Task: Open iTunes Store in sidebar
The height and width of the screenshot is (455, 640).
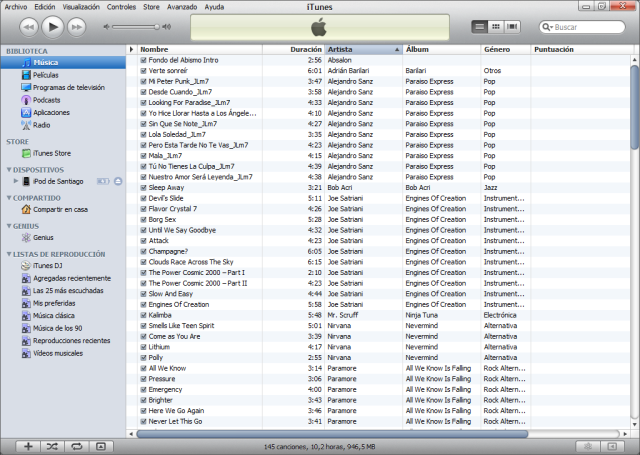Action: (46, 153)
